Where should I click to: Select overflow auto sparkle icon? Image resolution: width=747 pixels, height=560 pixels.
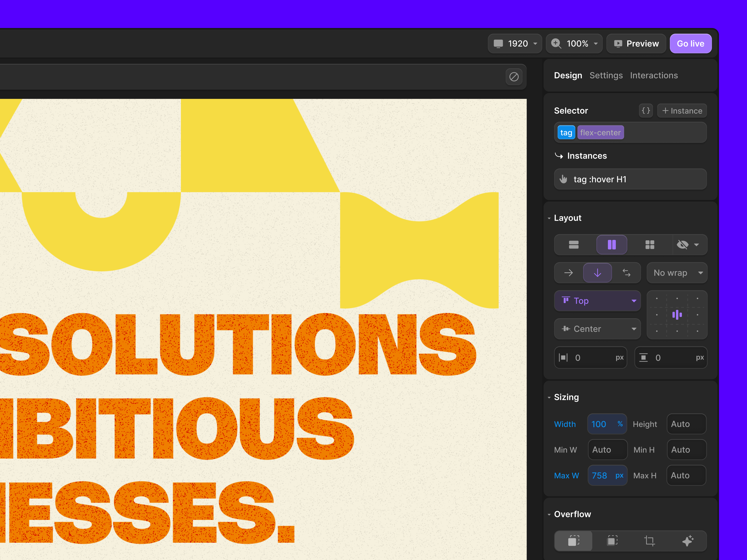(x=687, y=541)
